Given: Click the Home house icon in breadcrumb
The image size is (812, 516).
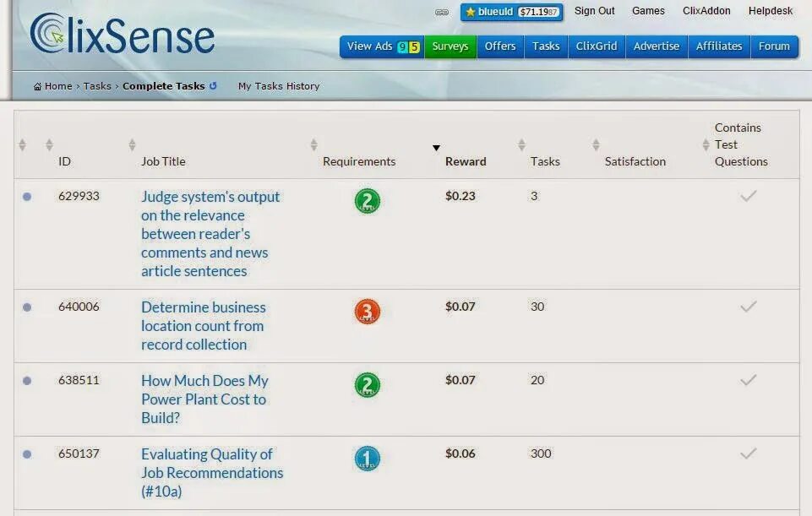Looking at the screenshot, I should 37,86.
